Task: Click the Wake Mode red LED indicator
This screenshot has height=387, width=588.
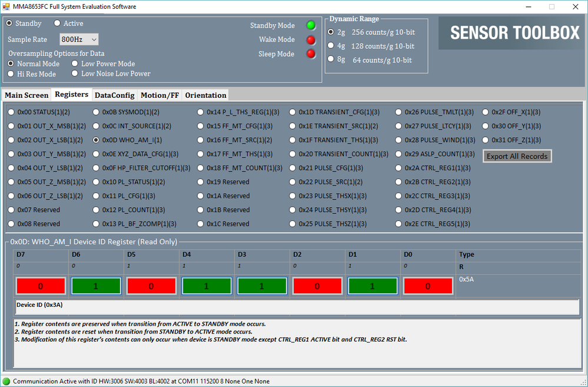Action: pyautogui.click(x=311, y=40)
